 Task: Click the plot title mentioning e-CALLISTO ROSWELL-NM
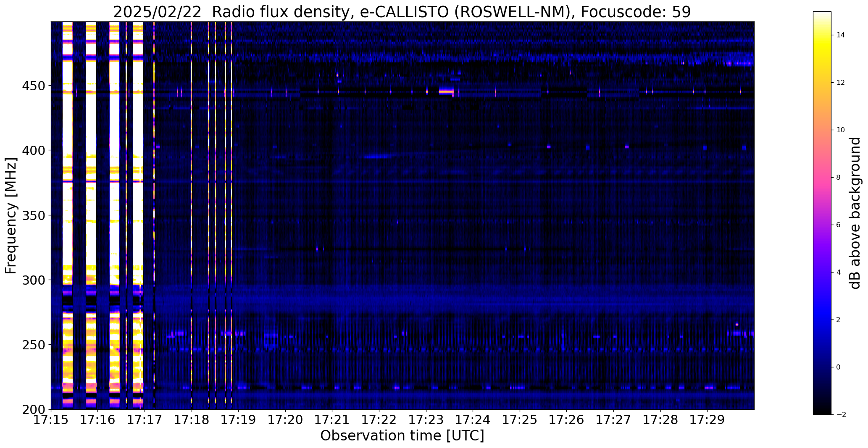(x=402, y=12)
